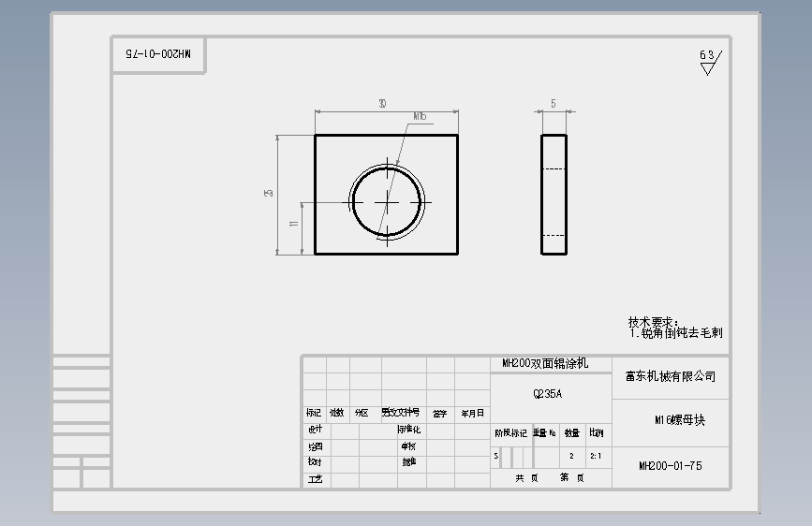The width and height of the screenshot is (812, 526).
Task: Select the 11 offset dimension text
Action: click(x=294, y=223)
